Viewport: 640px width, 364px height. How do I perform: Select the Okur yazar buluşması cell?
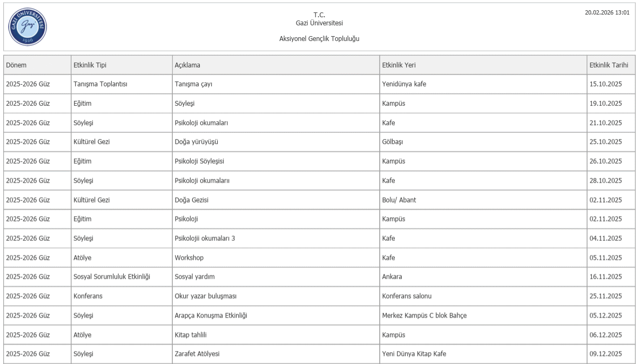(x=206, y=296)
